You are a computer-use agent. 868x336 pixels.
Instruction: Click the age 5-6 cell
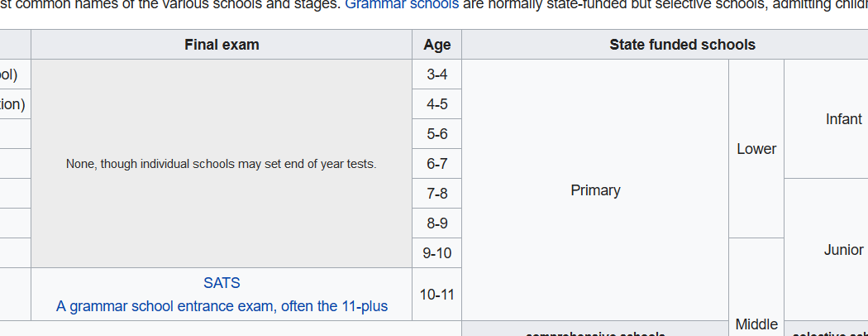[x=436, y=134]
